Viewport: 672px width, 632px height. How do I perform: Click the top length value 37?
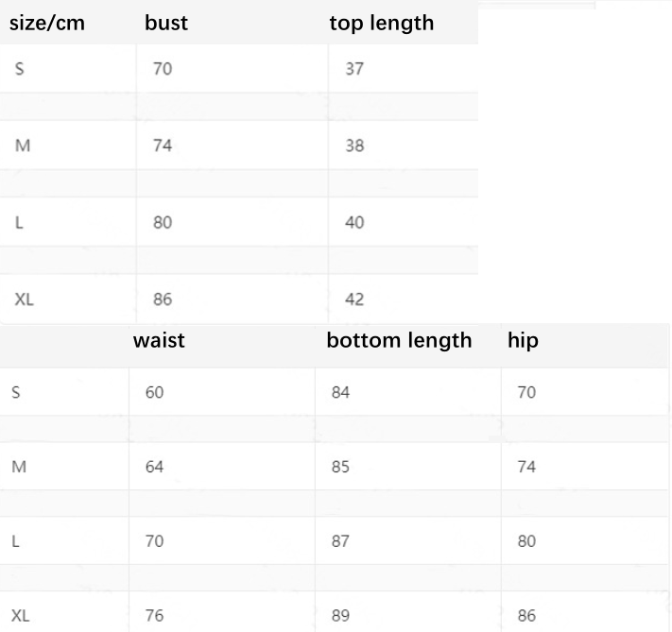coord(354,69)
